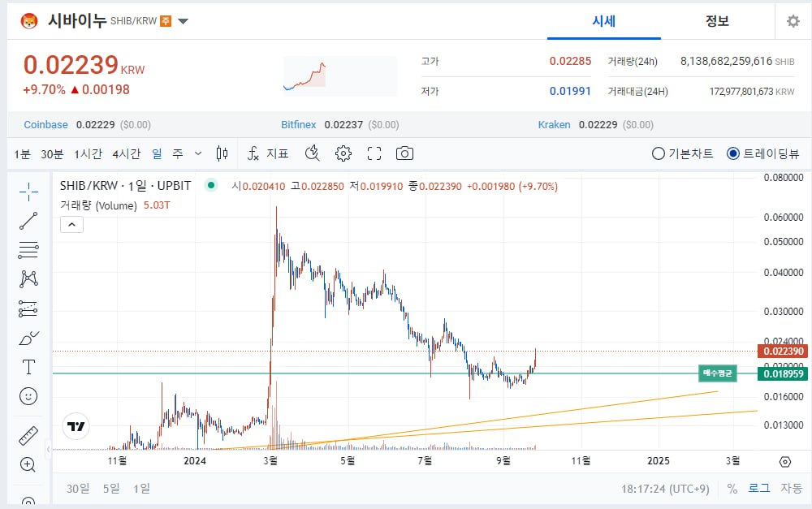Click the 0.02285 high price value
The image size is (812, 509).
(x=570, y=61)
